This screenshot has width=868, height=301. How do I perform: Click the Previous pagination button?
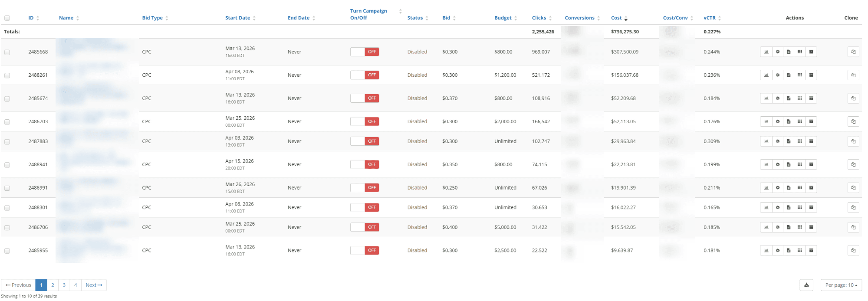pyautogui.click(x=18, y=285)
